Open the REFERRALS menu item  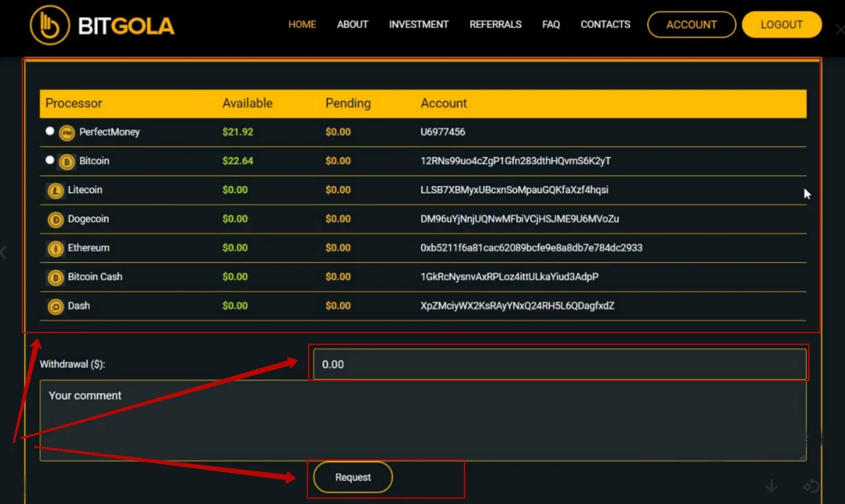495,24
